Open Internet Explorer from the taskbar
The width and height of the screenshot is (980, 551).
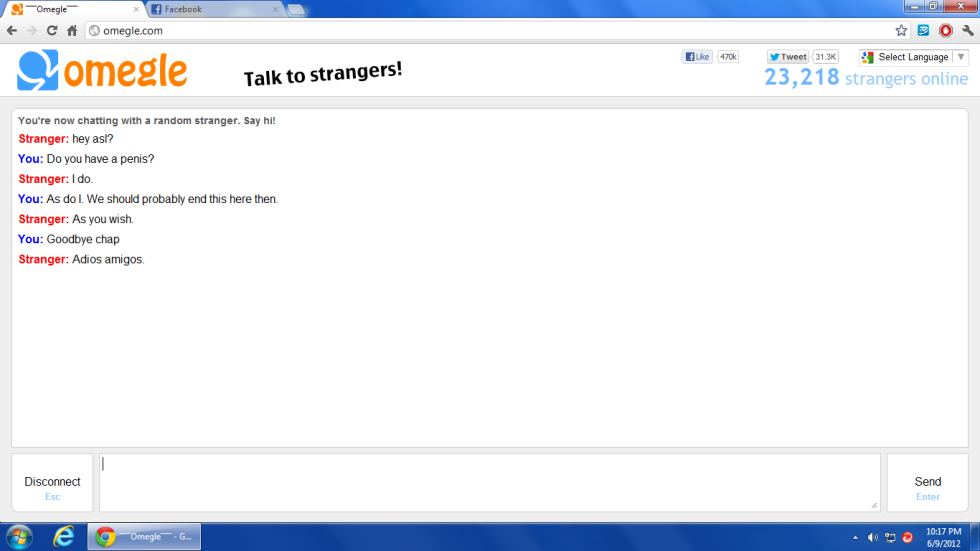tap(64, 537)
